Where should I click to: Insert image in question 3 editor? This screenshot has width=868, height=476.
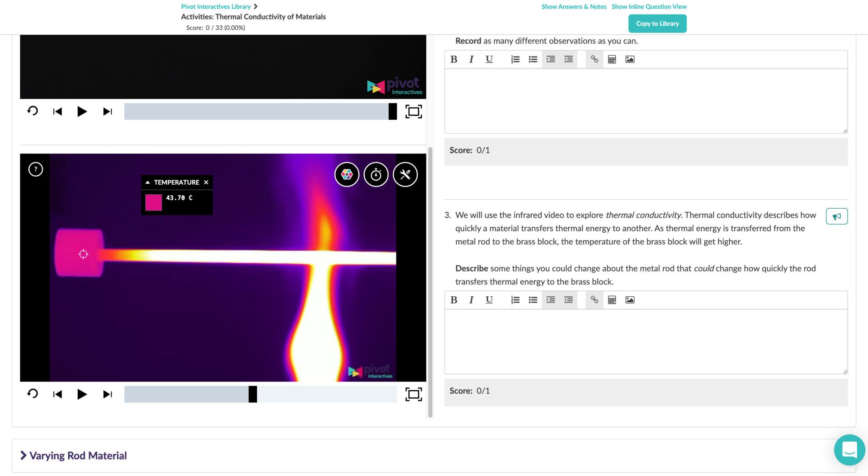point(629,300)
